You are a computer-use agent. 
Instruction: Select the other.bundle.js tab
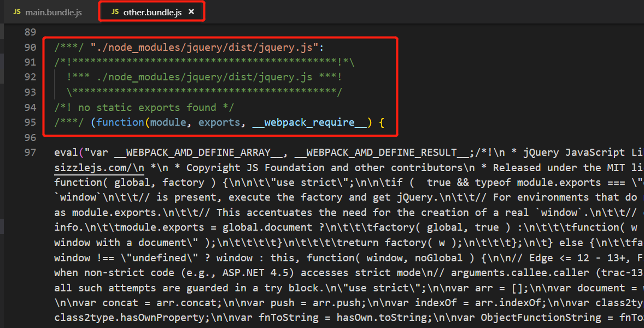pyautogui.click(x=151, y=13)
